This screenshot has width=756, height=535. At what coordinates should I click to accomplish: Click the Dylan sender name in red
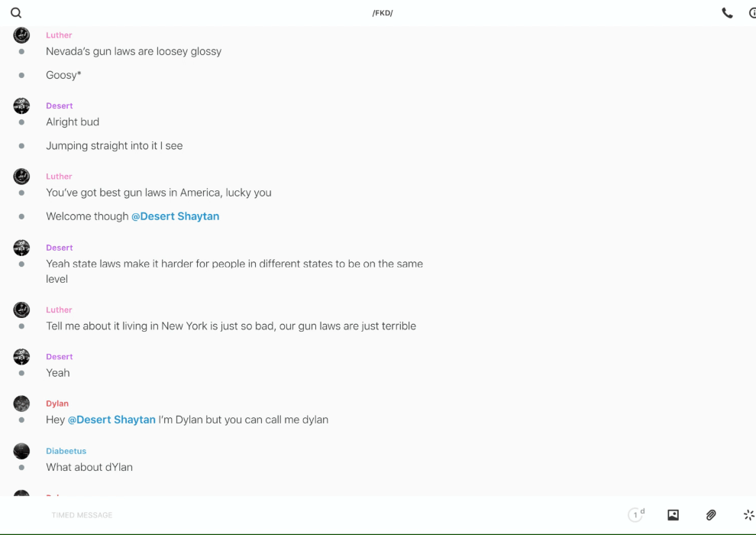(57, 404)
